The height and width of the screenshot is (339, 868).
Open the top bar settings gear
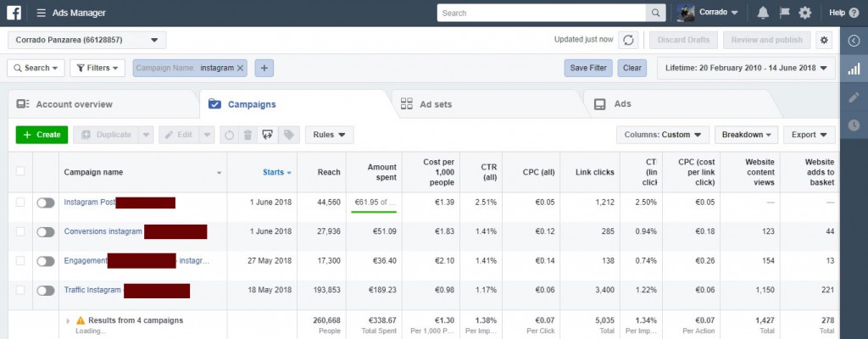pyautogui.click(x=805, y=13)
